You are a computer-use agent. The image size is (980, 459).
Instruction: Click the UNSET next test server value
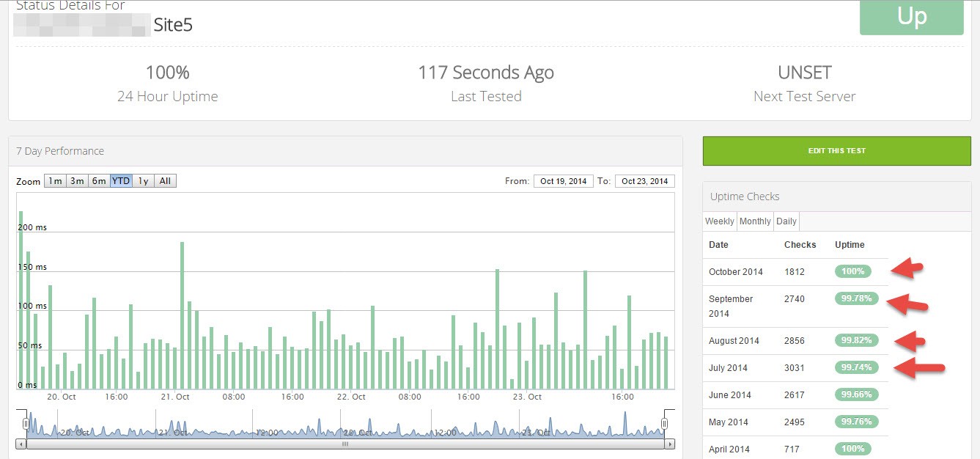pyautogui.click(x=805, y=73)
